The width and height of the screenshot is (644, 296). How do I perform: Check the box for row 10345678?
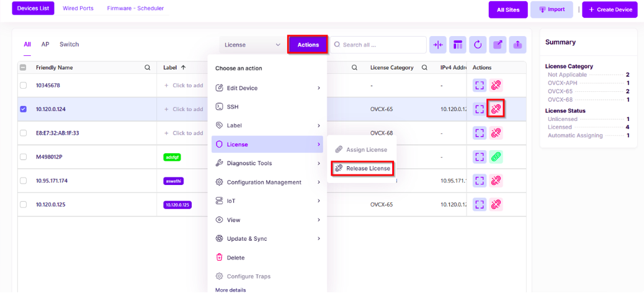tap(24, 86)
